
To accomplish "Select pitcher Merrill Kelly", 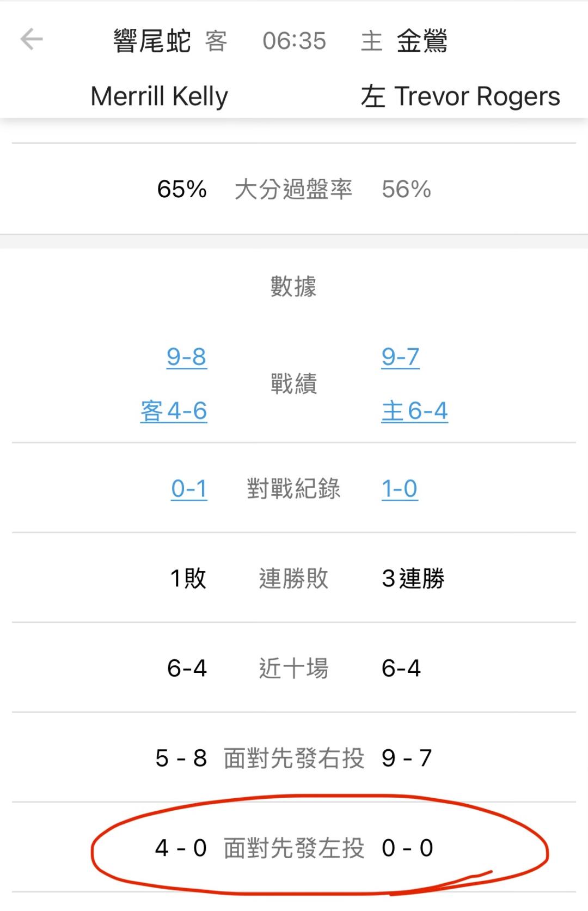I will 159,96.
